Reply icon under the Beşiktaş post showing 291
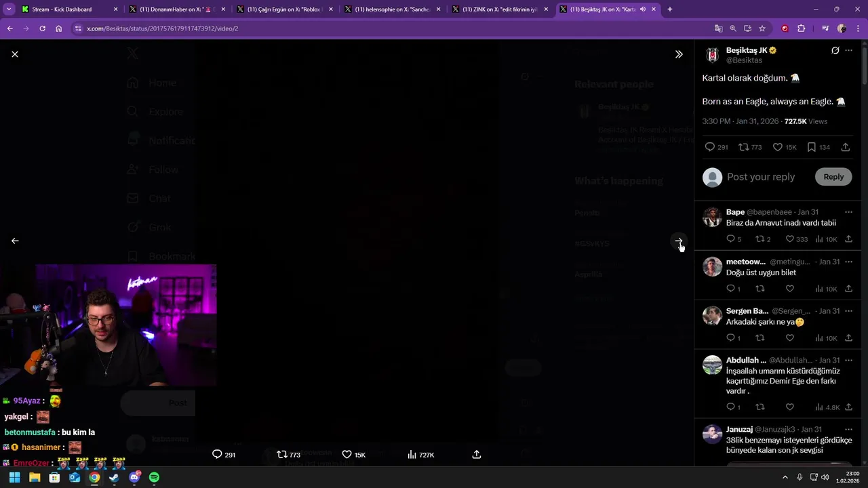Image resolution: width=868 pixels, height=488 pixels. pos(716,147)
